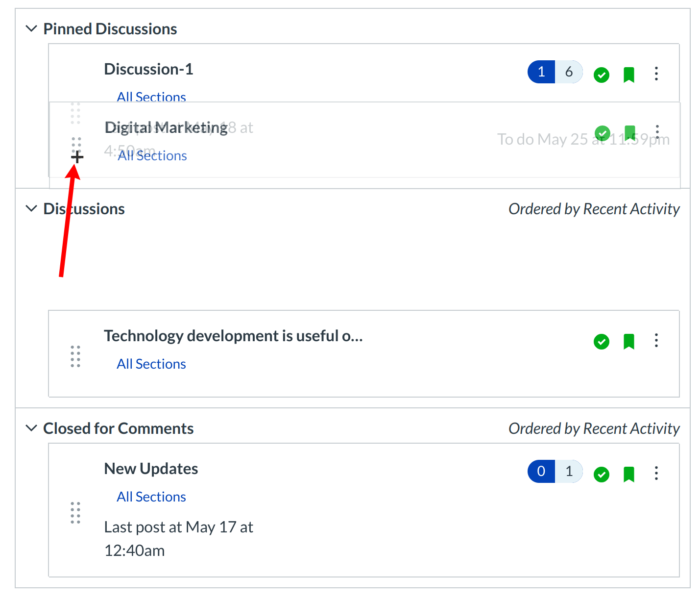Open options menu for Discussion-1
700x602 pixels.
(x=656, y=74)
